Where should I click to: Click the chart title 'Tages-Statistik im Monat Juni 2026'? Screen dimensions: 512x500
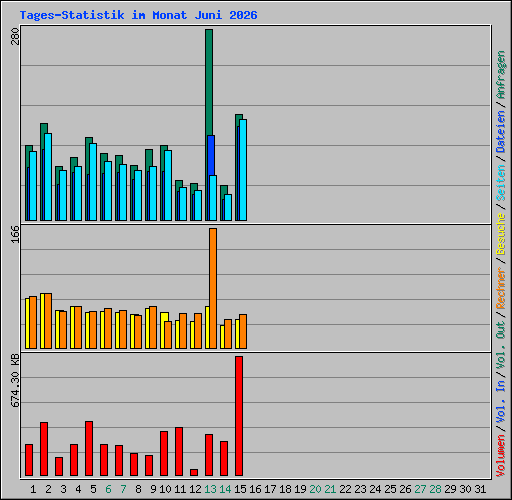pos(138,15)
